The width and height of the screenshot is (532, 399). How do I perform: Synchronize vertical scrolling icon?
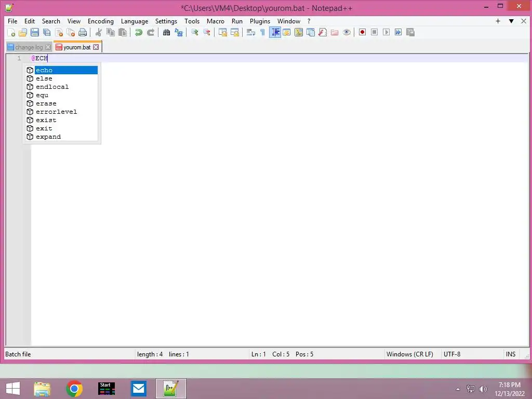[222, 32]
